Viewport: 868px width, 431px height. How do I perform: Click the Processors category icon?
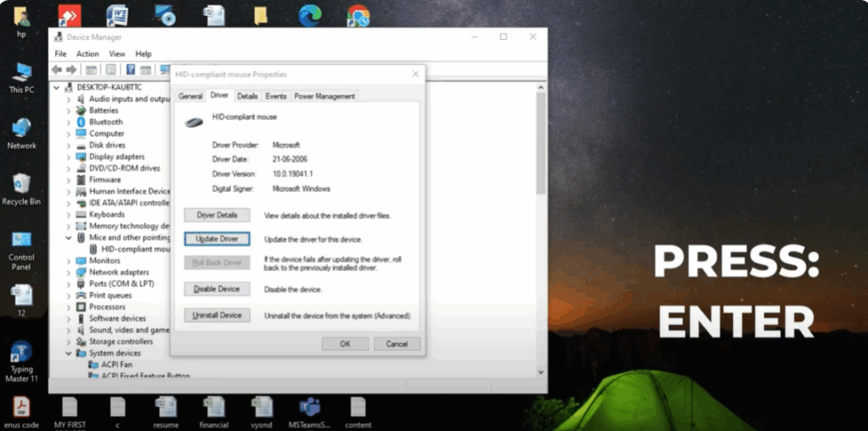81,307
